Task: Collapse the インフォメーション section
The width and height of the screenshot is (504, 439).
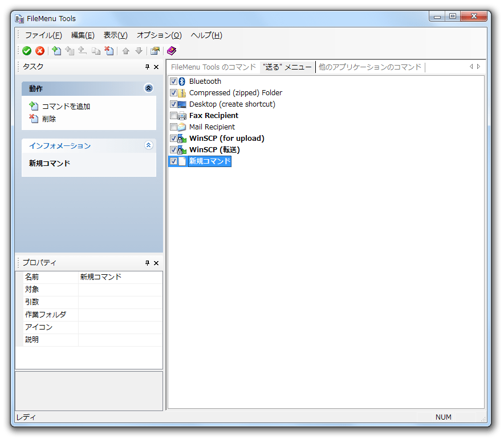Action: click(x=148, y=145)
